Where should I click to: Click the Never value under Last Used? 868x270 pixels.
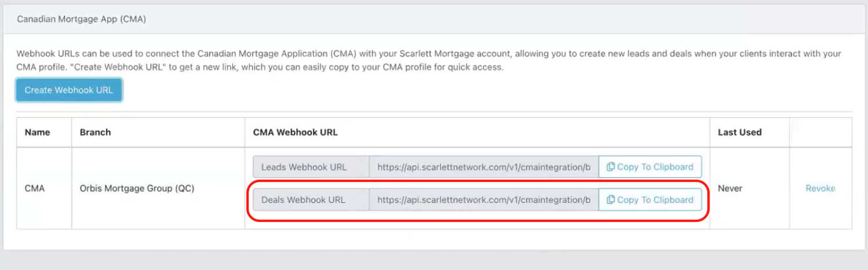pyautogui.click(x=730, y=188)
